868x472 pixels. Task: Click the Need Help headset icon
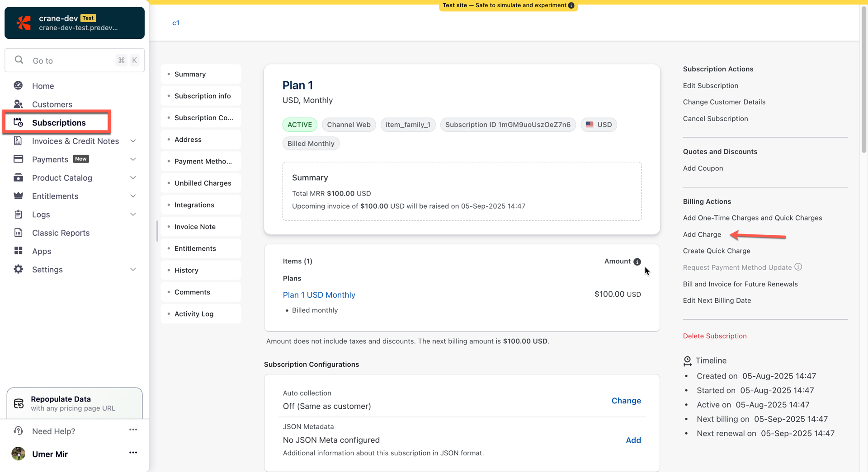[18, 431]
